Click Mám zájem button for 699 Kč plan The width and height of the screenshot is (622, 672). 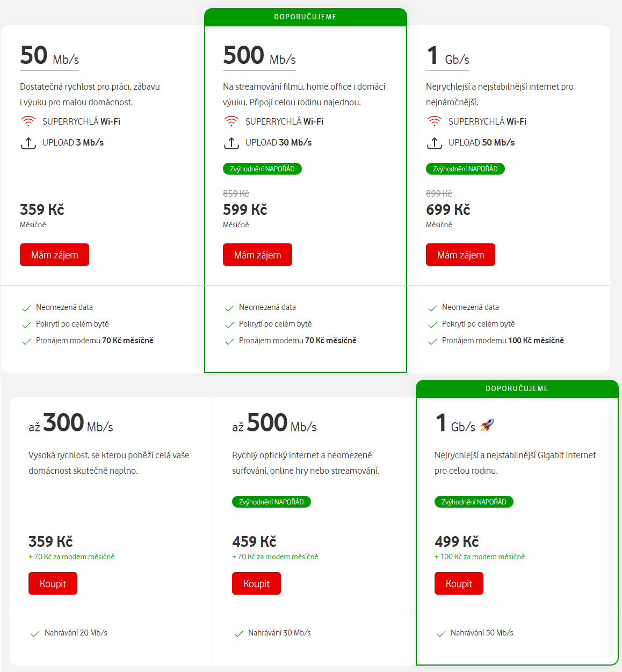460,255
